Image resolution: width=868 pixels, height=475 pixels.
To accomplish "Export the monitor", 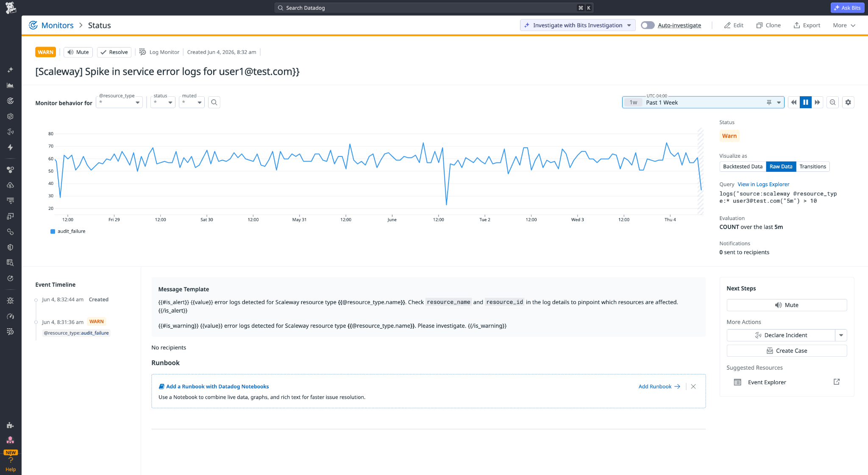I will click(x=807, y=25).
